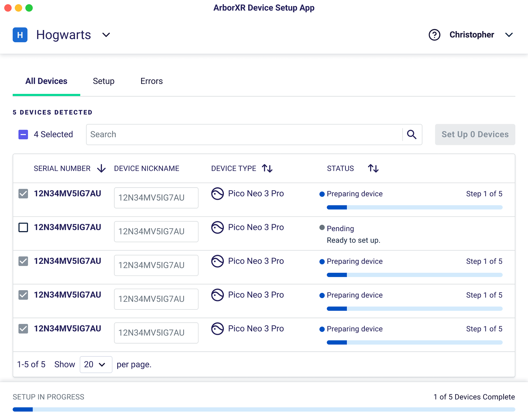Click the blue status dot in last row

click(x=322, y=329)
